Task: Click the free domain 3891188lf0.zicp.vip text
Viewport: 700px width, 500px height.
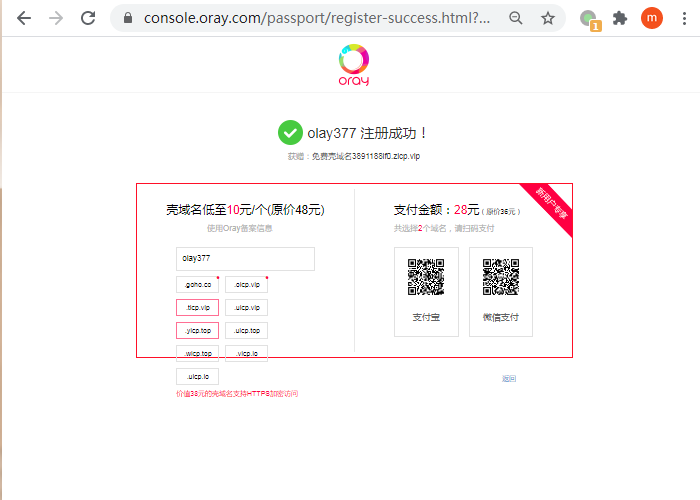Action: (366, 156)
